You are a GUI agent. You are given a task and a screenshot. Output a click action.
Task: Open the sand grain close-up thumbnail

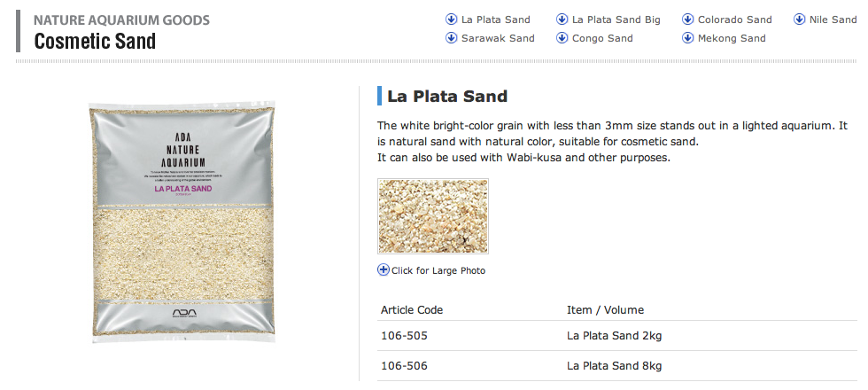pyautogui.click(x=433, y=216)
